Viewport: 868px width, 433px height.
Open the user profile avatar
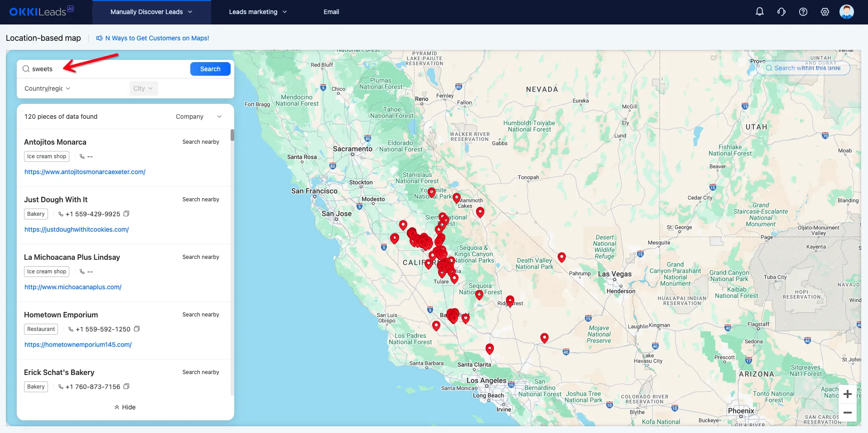tap(847, 12)
